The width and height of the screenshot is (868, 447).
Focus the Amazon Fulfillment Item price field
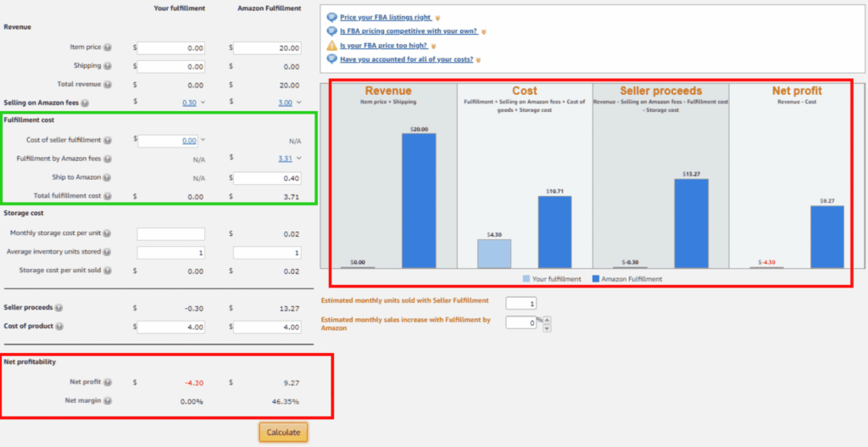coord(267,48)
